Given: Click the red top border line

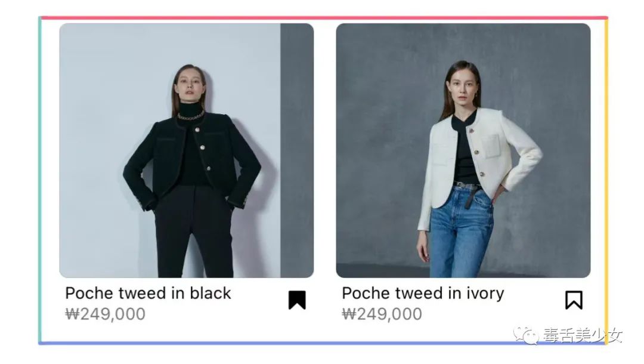Looking at the screenshot, I should point(323,18).
